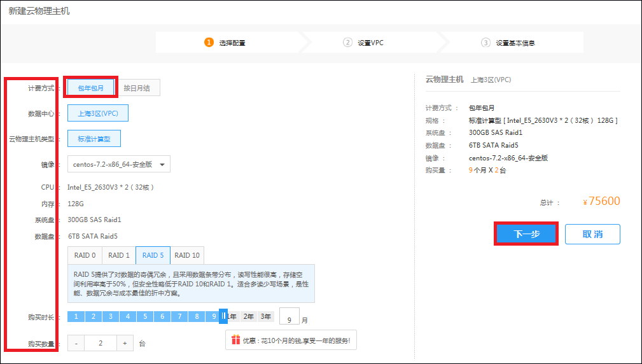Click the gift icon in the discount banner
The height and width of the screenshot is (364, 642).
[x=235, y=340]
